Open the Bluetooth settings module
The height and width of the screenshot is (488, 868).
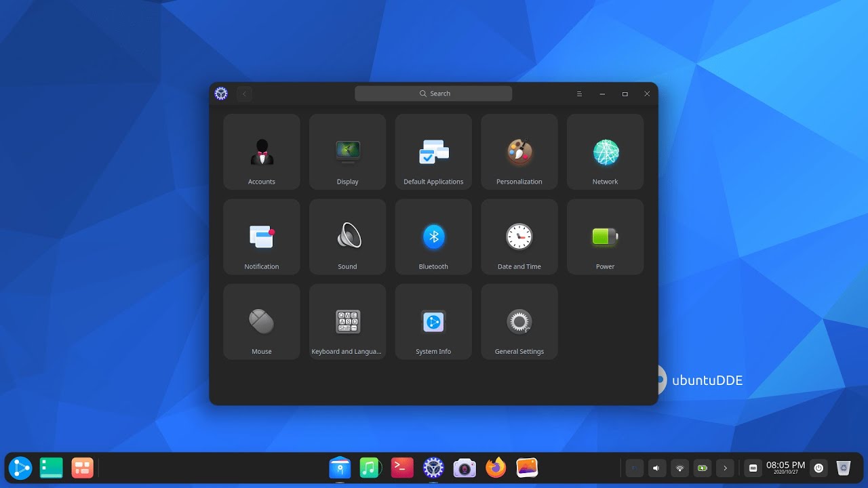[x=433, y=237]
